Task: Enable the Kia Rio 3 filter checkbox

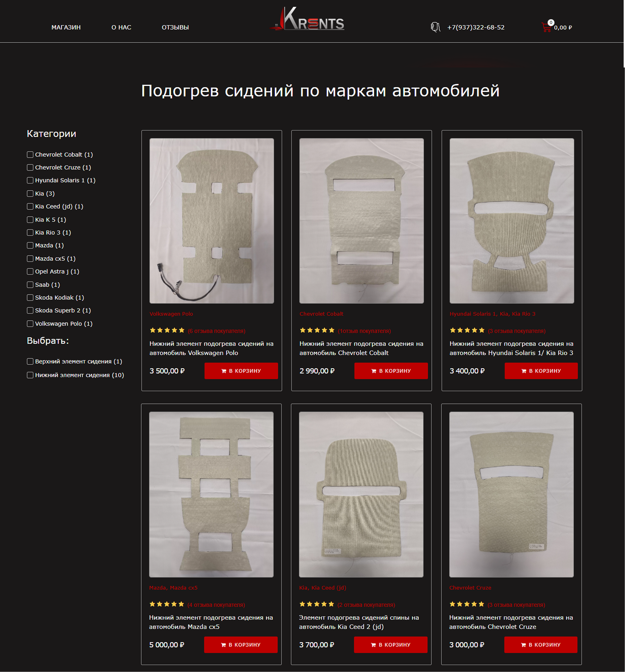Action: (x=30, y=233)
